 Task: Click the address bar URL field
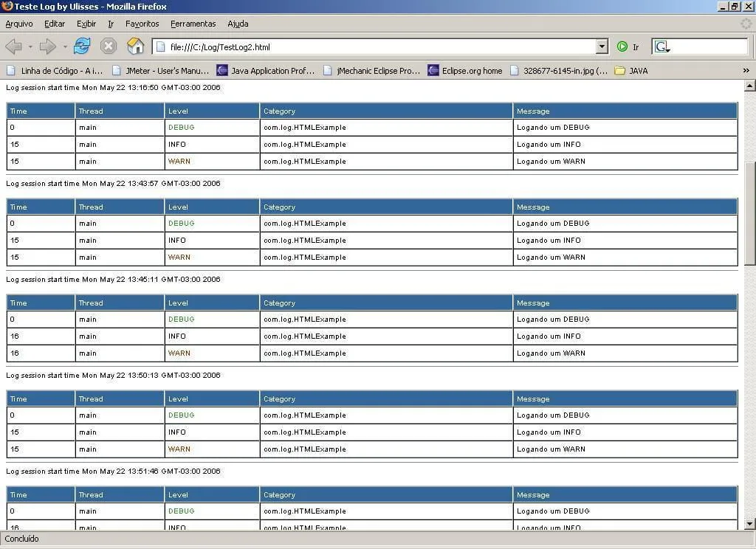[x=377, y=47]
